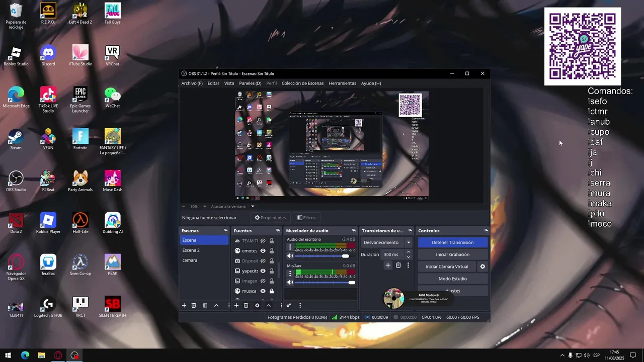
Task: Show hidden system tray icons
Action: tap(562, 355)
